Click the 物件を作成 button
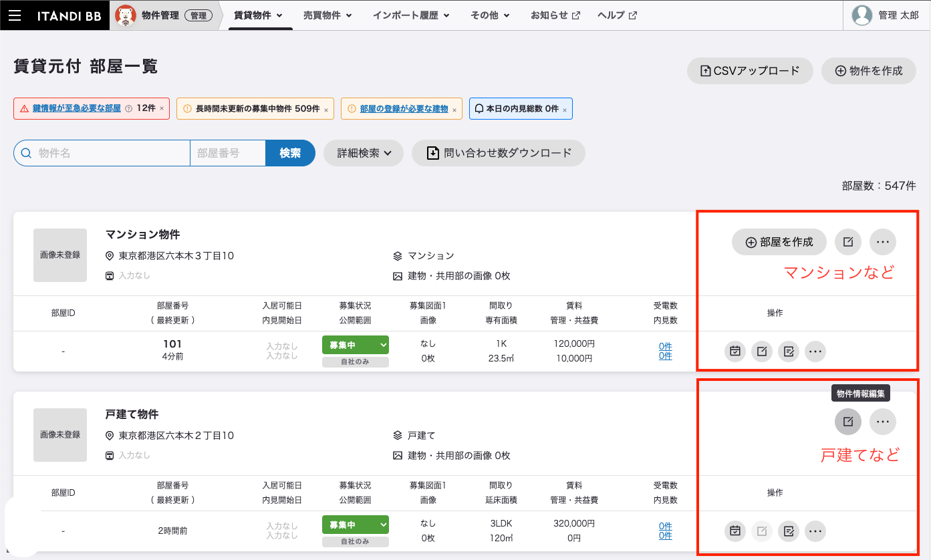The image size is (931, 560). pyautogui.click(x=869, y=71)
